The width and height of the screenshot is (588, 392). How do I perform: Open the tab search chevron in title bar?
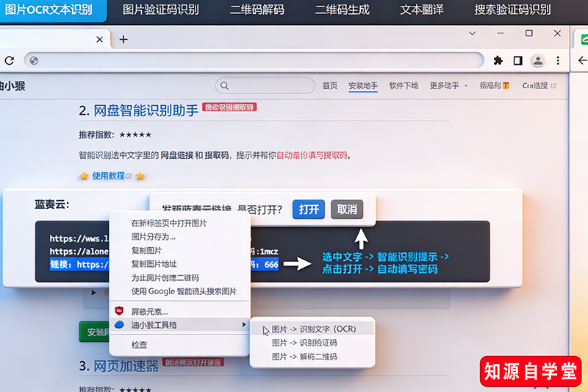(473, 34)
